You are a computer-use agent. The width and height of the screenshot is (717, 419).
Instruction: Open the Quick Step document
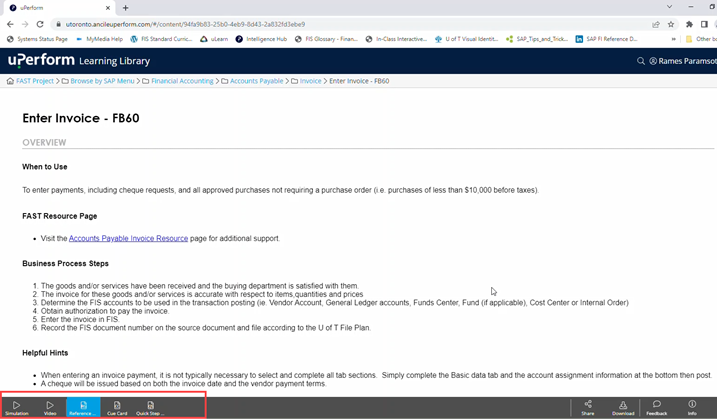tap(150, 407)
